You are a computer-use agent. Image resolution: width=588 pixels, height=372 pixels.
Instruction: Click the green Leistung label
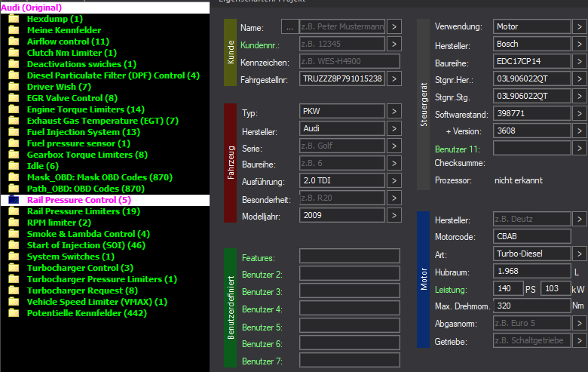[x=451, y=290]
